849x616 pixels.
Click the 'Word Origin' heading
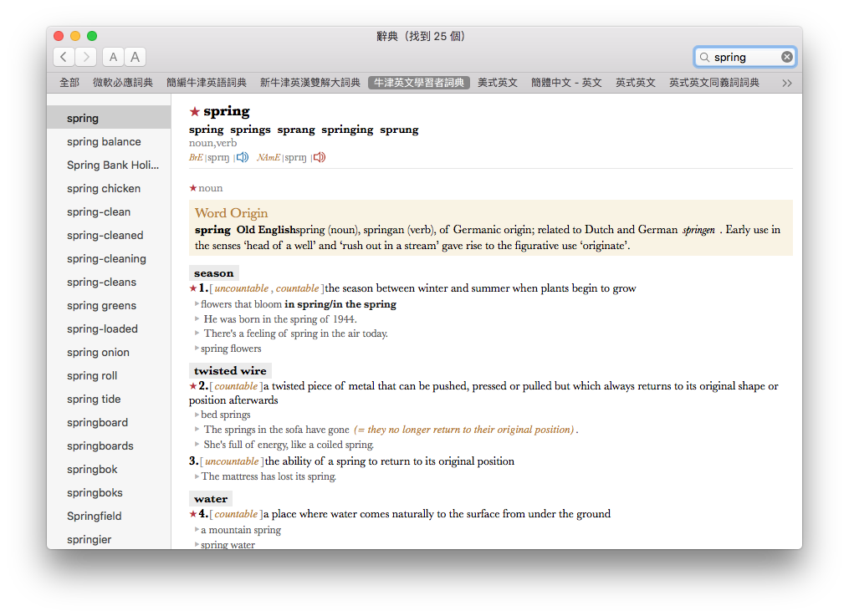click(x=231, y=212)
